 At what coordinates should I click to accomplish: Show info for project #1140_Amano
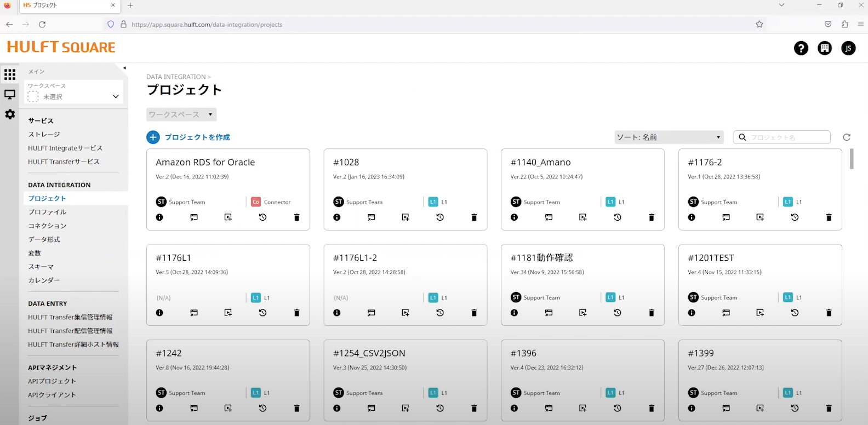click(x=514, y=217)
